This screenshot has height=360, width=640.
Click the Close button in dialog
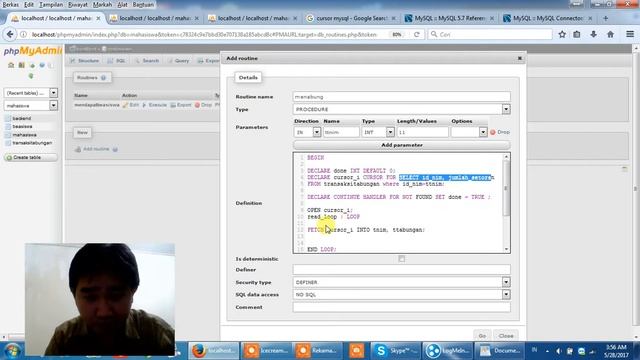pyautogui.click(x=506, y=336)
